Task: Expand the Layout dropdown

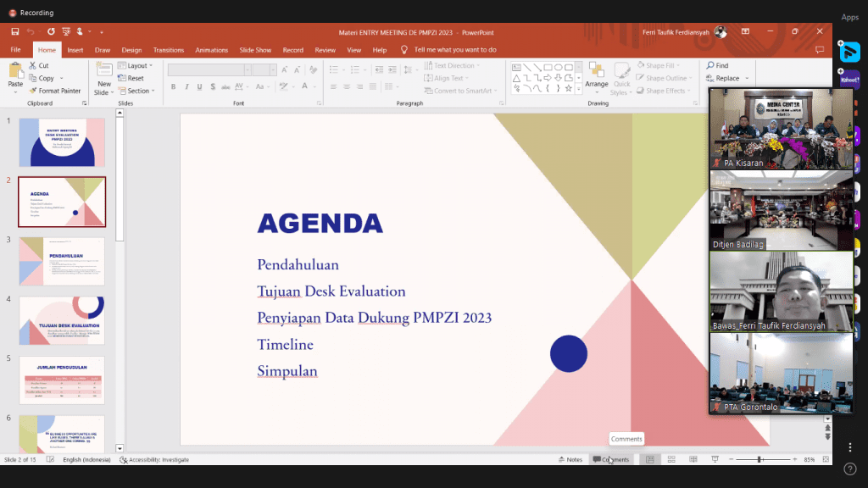Action: 136,65
